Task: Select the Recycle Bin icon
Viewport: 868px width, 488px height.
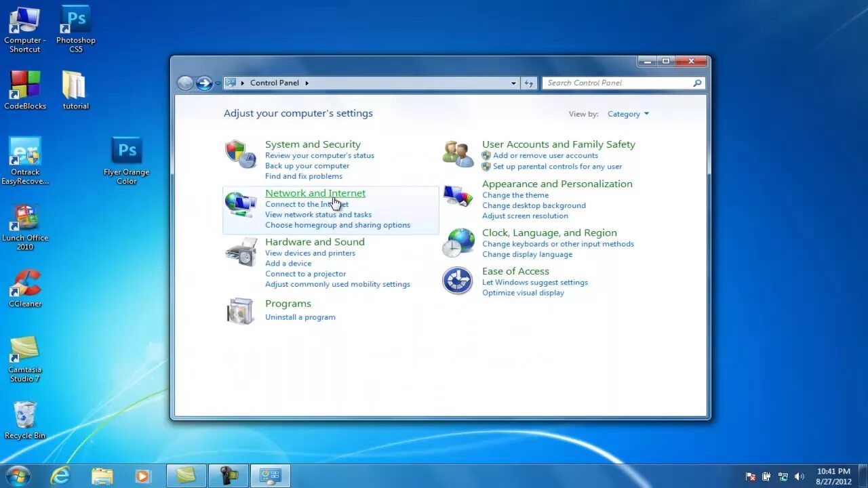Action: point(25,420)
